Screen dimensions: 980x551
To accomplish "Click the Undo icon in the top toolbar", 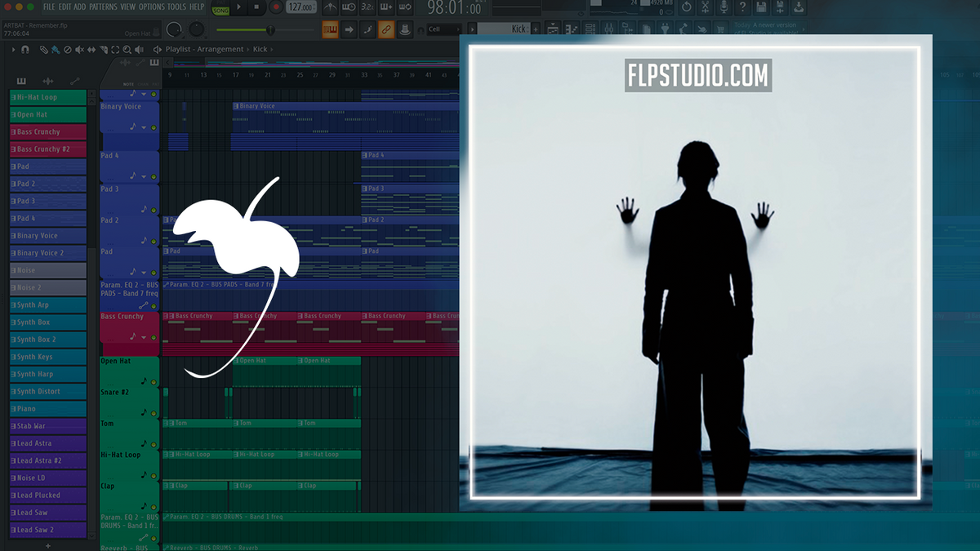I will tap(688, 7).
